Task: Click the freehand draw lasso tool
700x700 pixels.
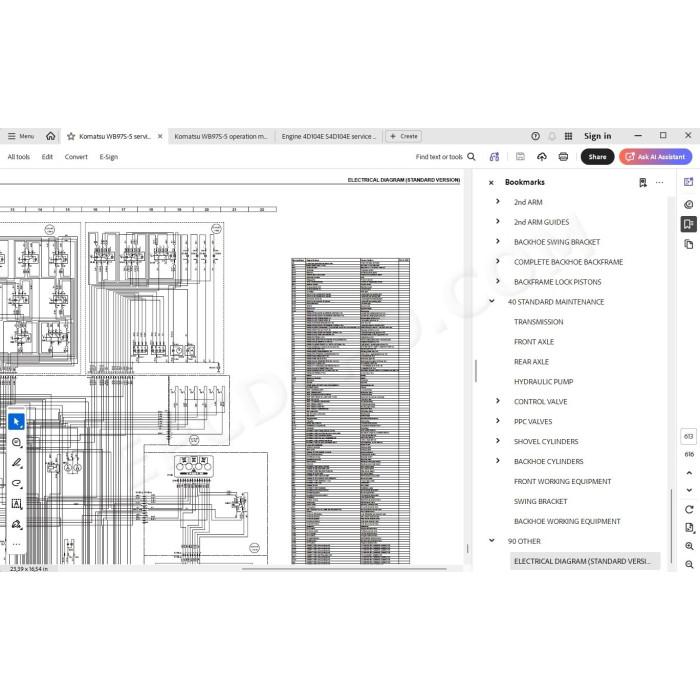Action: 17,483
